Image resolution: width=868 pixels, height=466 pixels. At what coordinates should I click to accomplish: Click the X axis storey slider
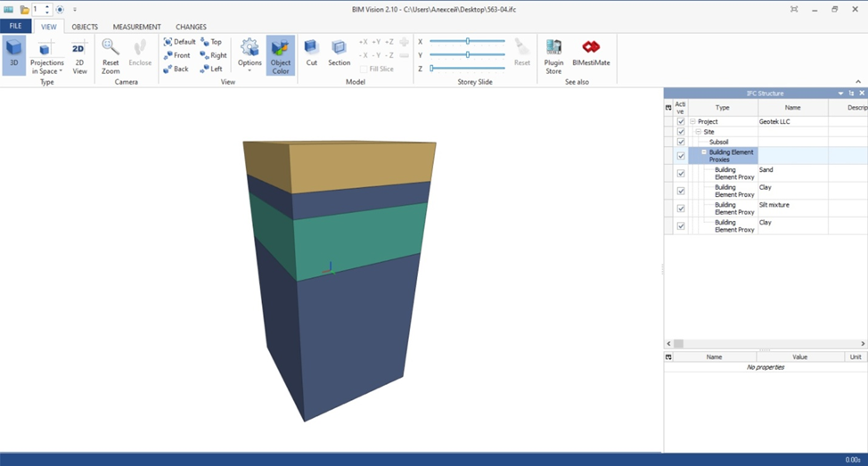click(x=468, y=41)
